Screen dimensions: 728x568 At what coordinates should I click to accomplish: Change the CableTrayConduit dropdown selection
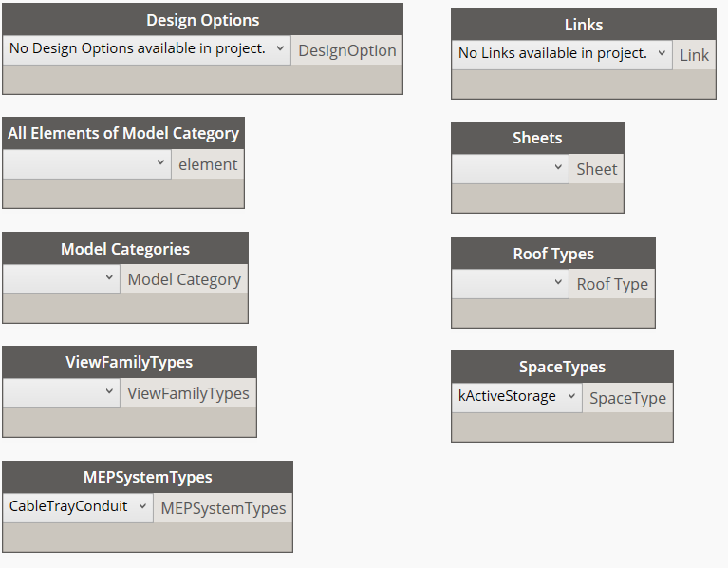[78, 507]
